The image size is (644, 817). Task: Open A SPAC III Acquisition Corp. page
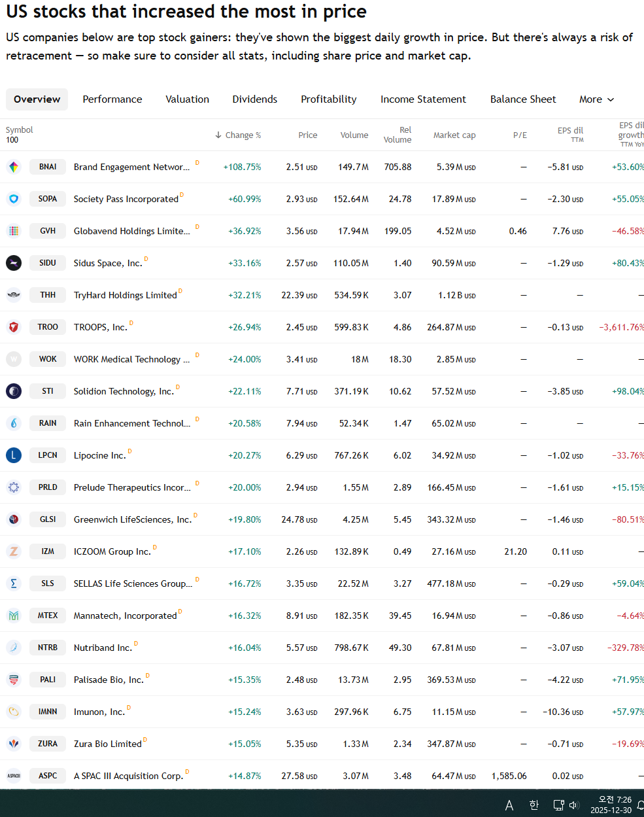tap(129, 776)
